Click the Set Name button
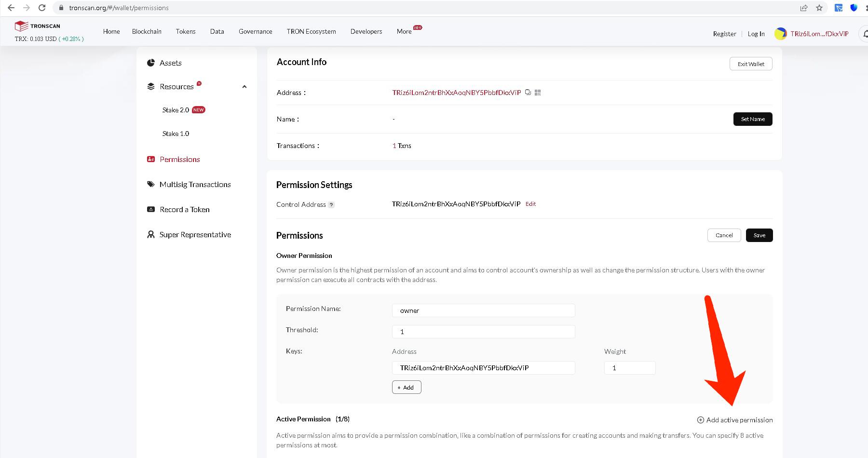Image resolution: width=868 pixels, height=458 pixels. point(753,119)
